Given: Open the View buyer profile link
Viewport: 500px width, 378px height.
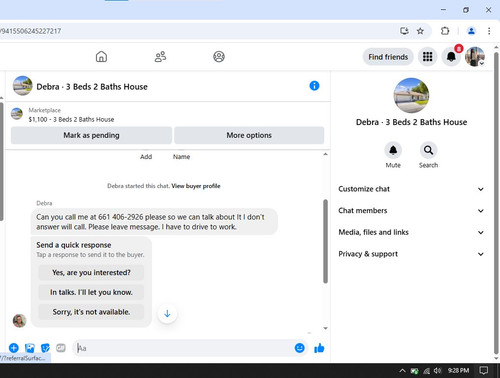Looking at the screenshot, I should pyautogui.click(x=196, y=186).
